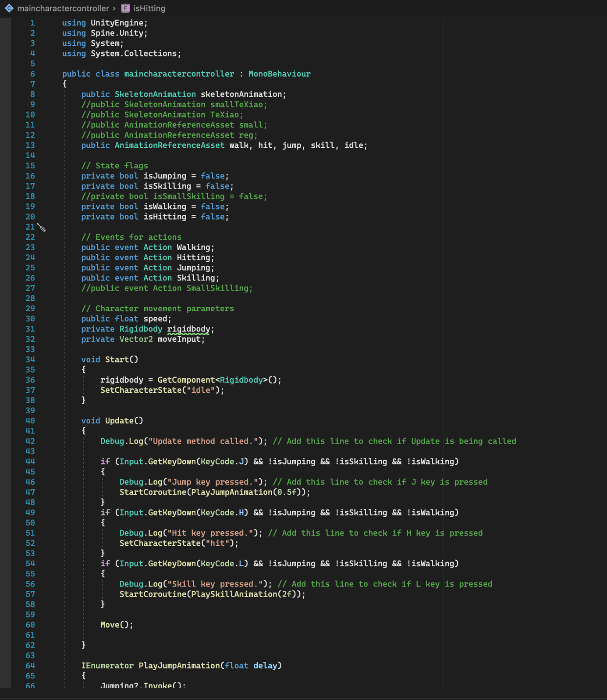
Task: Click commented 'SmallSkilling' on line 27
Action: [x=217, y=288]
